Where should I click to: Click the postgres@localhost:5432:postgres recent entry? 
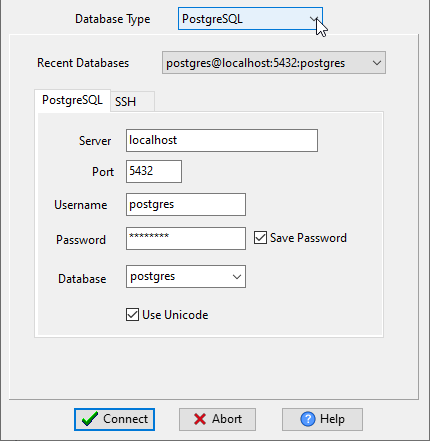point(255,63)
